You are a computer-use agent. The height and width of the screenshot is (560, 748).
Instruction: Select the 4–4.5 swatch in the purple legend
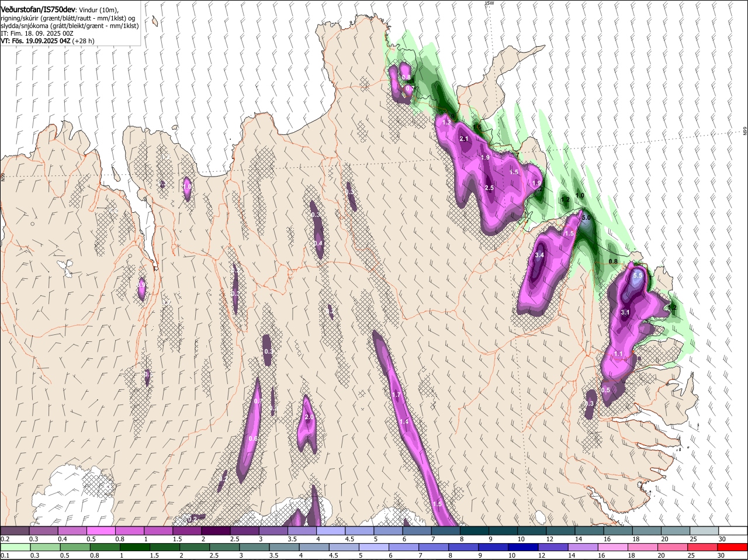330,531
